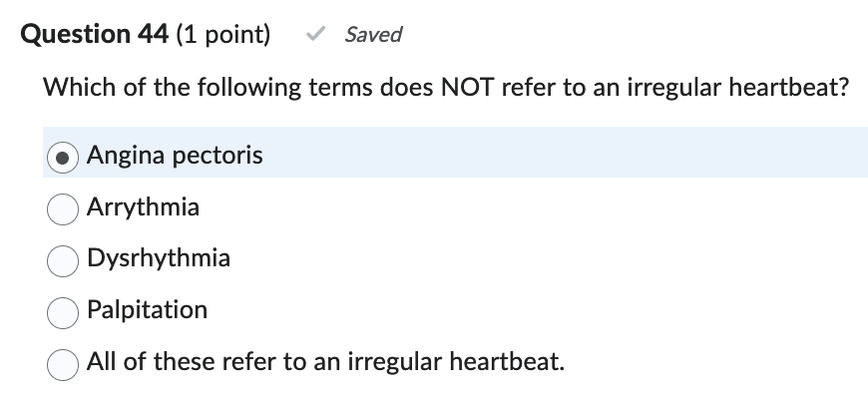The image size is (868, 403).
Task: Click the "Saved" status text
Action: point(372,35)
